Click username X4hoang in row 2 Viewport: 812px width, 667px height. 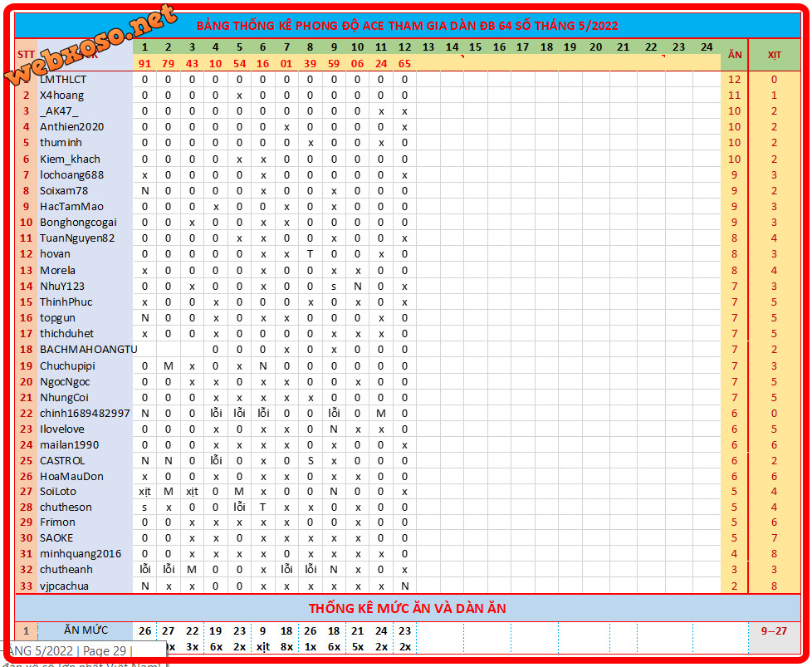[x=62, y=96]
